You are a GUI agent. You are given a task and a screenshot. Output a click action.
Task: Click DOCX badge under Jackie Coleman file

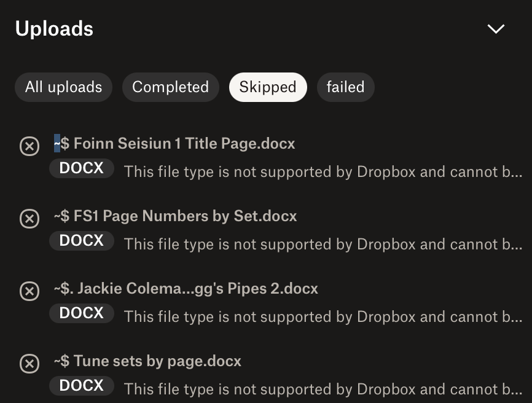(x=82, y=313)
